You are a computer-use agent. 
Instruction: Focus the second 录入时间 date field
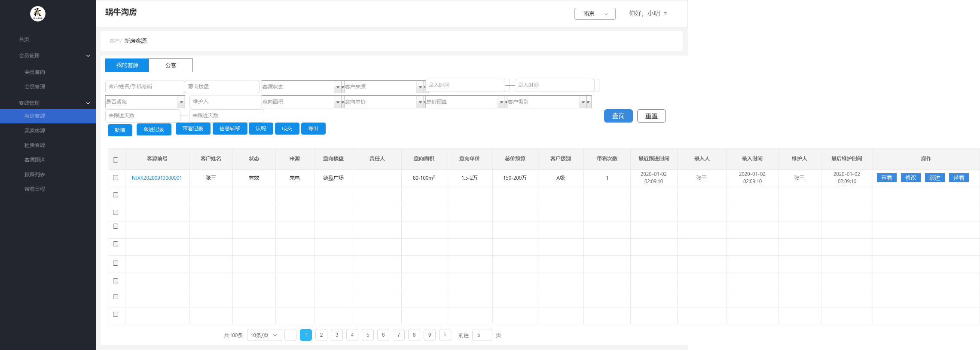click(x=554, y=85)
